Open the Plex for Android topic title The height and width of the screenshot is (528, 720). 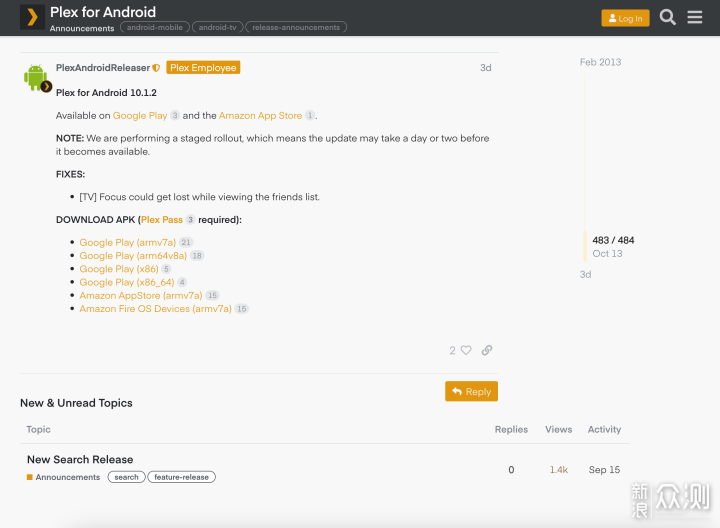click(103, 12)
